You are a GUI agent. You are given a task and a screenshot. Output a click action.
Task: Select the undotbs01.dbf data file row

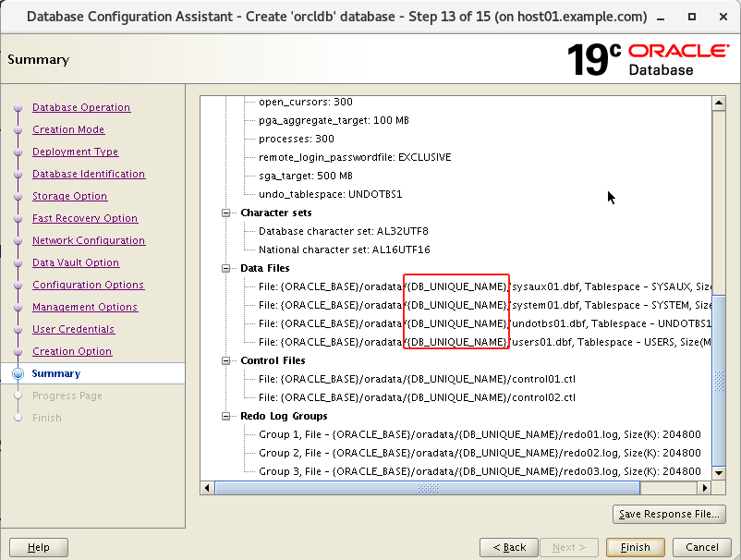coord(484,323)
